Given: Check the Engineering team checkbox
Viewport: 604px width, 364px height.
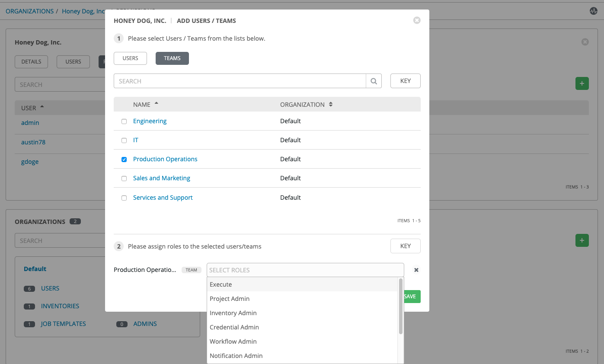Looking at the screenshot, I should (124, 121).
